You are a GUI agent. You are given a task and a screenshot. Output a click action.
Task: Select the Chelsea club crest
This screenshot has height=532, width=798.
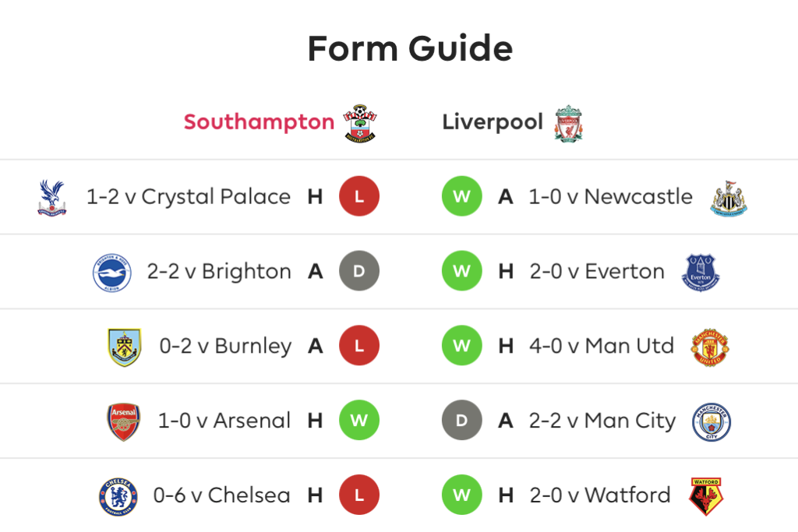118,497
